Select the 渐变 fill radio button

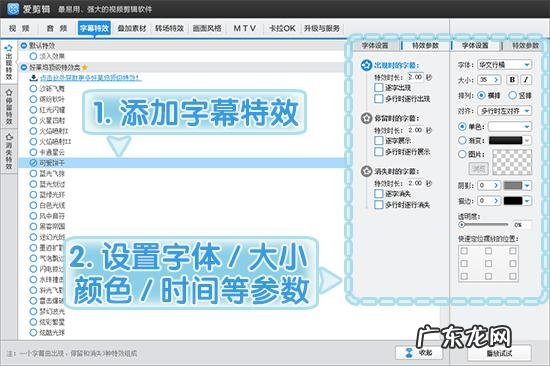pyautogui.click(x=462, y=140)
